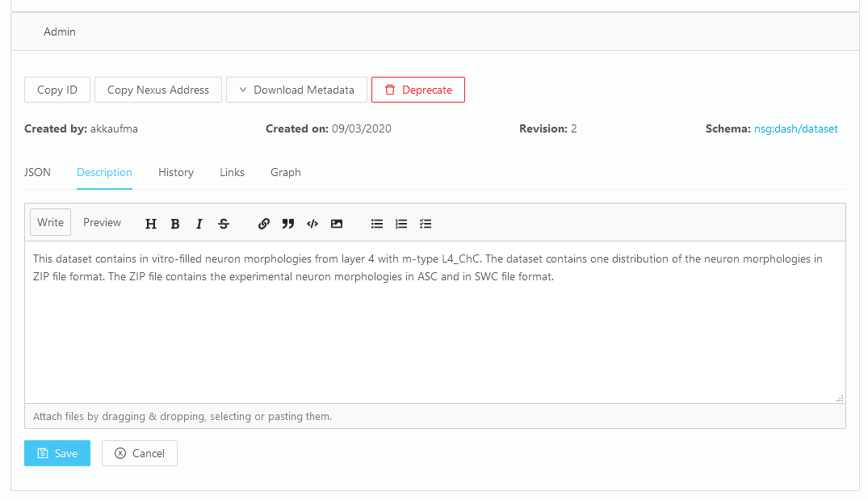This screenshot has height=500, width=868.
Task: Apply italic formatting icon
Action: click(199, 224)
